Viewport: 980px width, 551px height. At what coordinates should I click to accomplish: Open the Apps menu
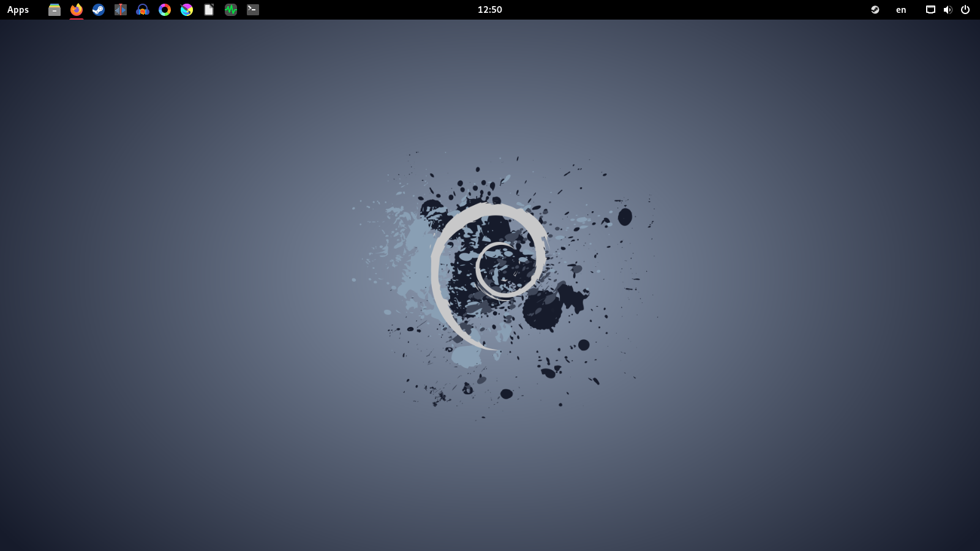pyautogui.click(x=18, y=10)
